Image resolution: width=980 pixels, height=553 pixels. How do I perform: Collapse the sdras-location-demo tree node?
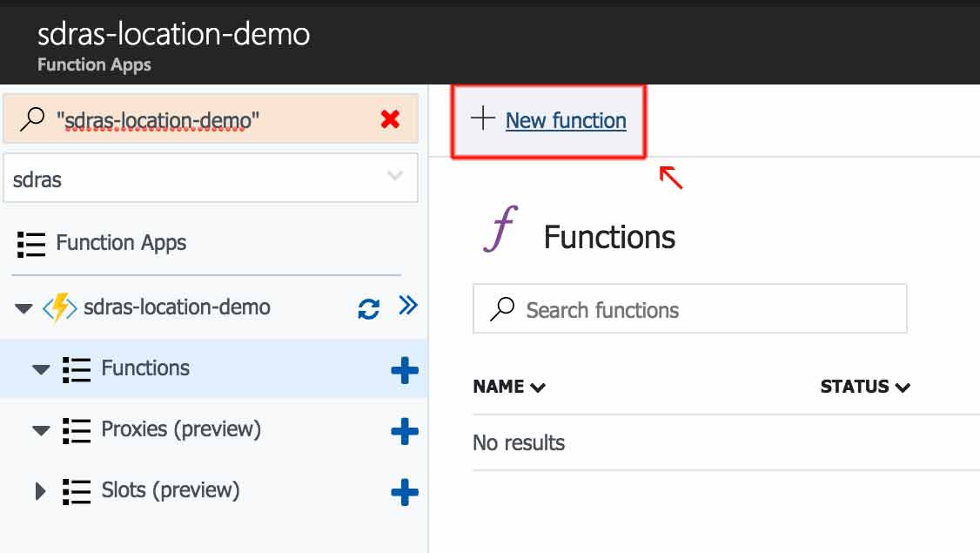click(24, 307)
